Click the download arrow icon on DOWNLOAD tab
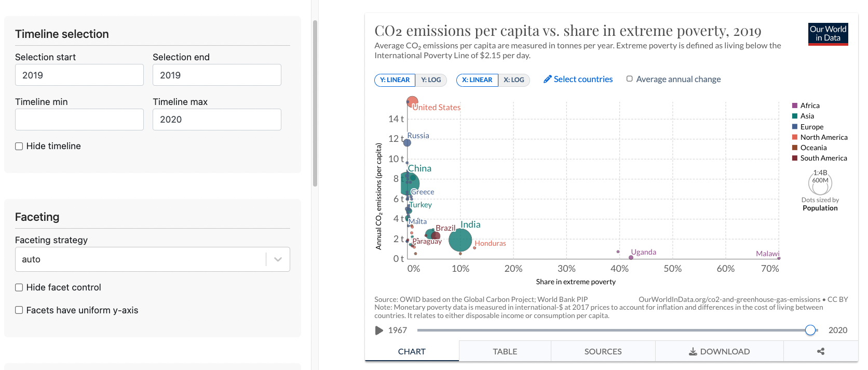The width and height of the screenshot is (868, 370). tap(692, 351)
